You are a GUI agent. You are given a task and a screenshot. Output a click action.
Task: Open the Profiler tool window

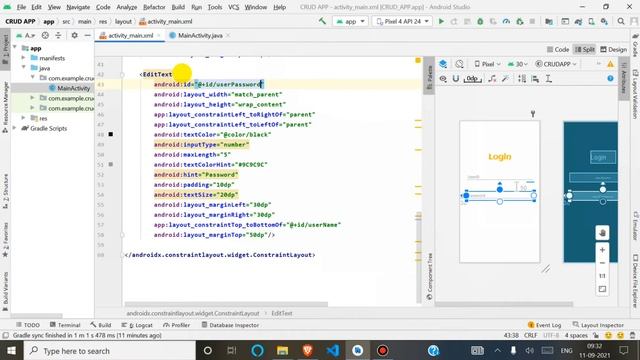coord(176,325)
